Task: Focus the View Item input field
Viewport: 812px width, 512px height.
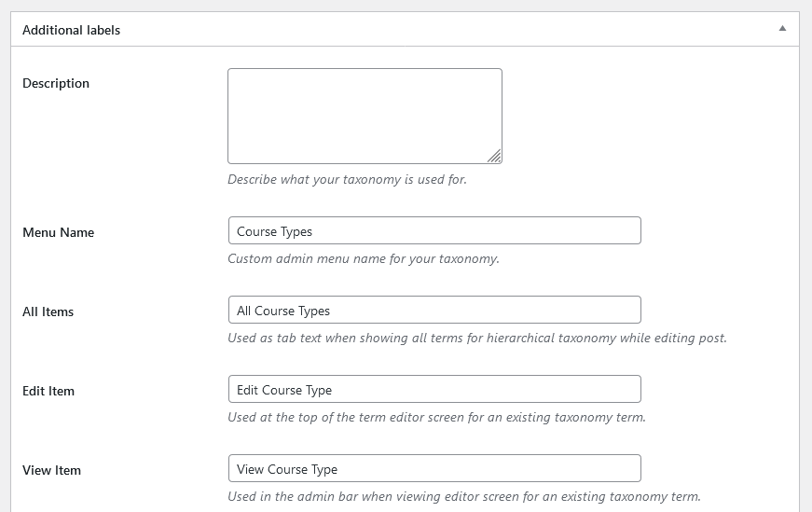Action: [434, 468]
